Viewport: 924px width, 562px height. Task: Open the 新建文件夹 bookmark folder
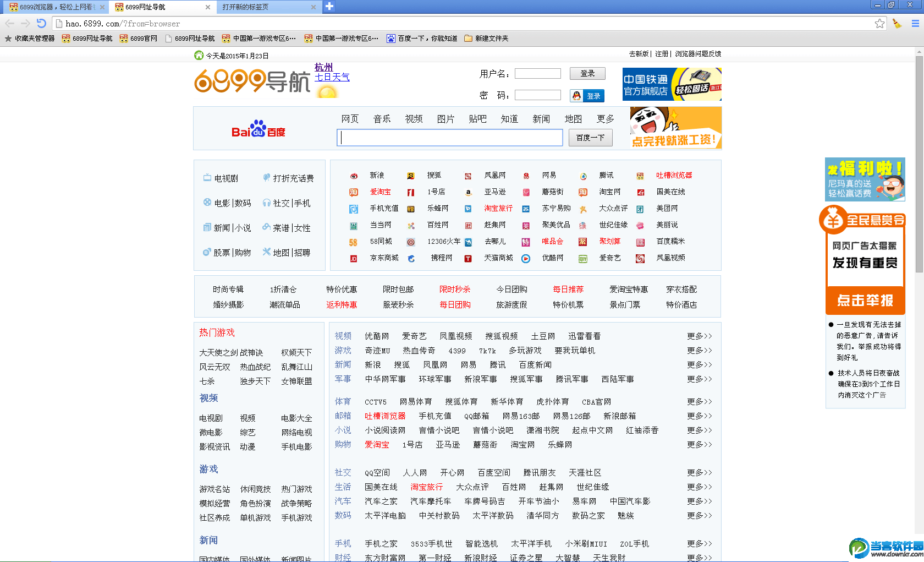pos(486,39)
